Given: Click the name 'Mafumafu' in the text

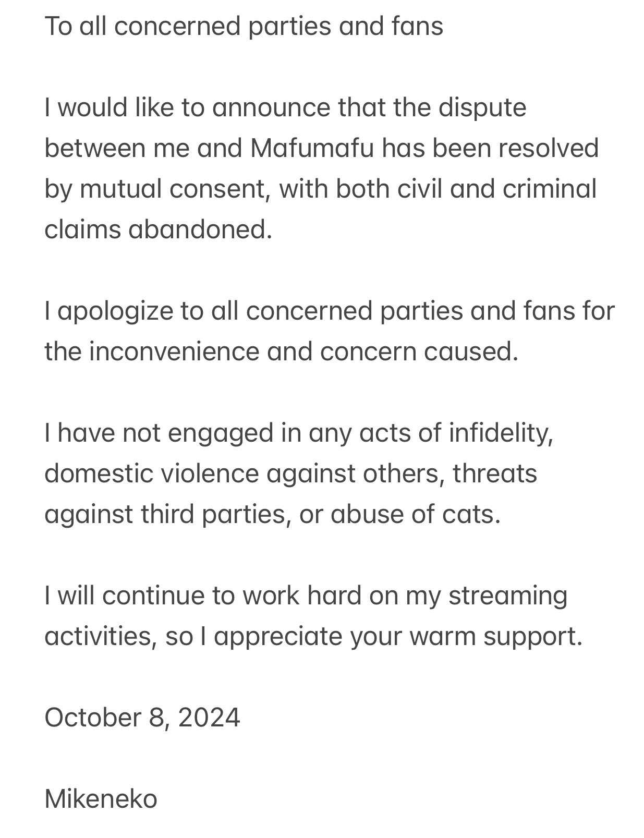Looking at the screenshot, I should pyautogui.click(x=312, y=148).
